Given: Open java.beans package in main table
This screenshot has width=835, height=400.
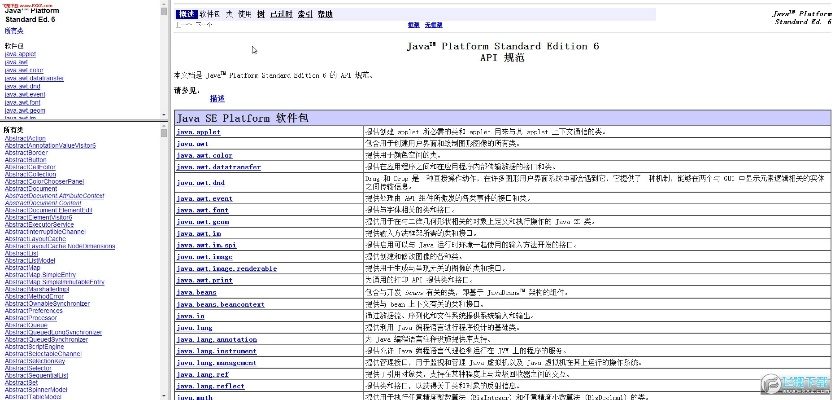Looking at the screenshot, I should (x=197, y=292).
